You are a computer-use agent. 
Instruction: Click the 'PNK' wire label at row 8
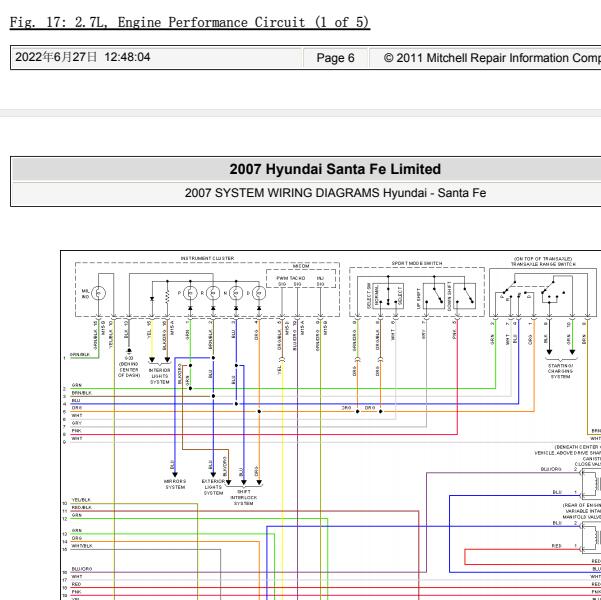[x=76, y=431]
